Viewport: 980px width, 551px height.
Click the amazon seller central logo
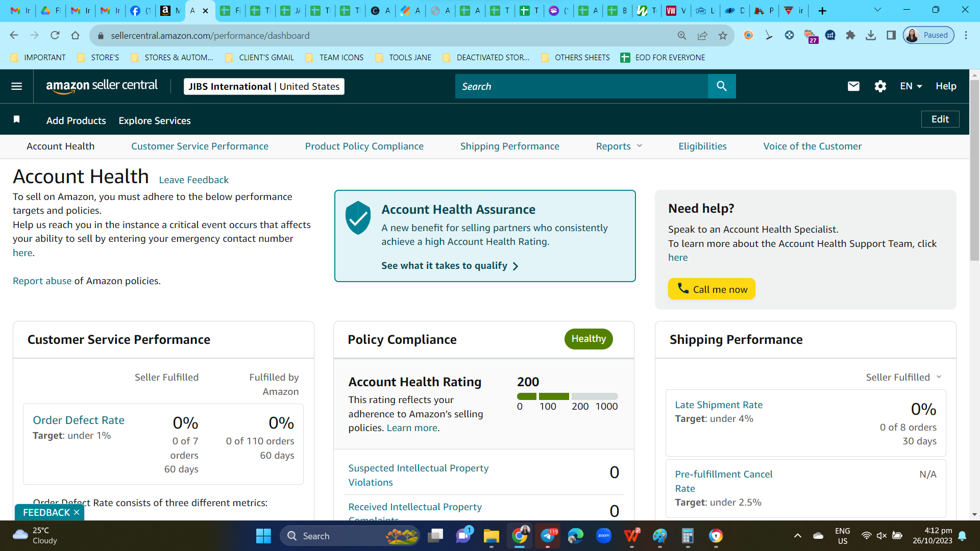coord(102,86)
